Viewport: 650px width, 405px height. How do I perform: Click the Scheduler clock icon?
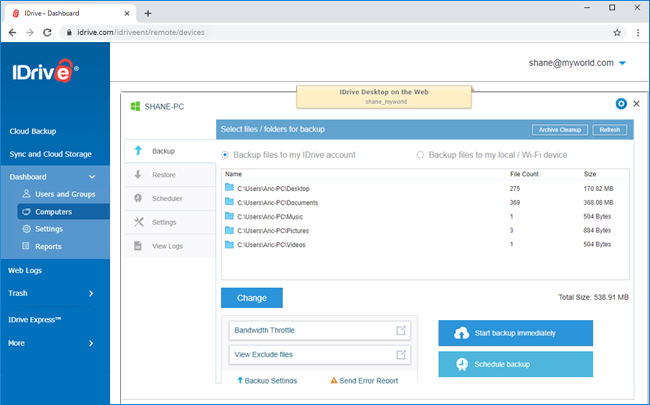(138, 198)
